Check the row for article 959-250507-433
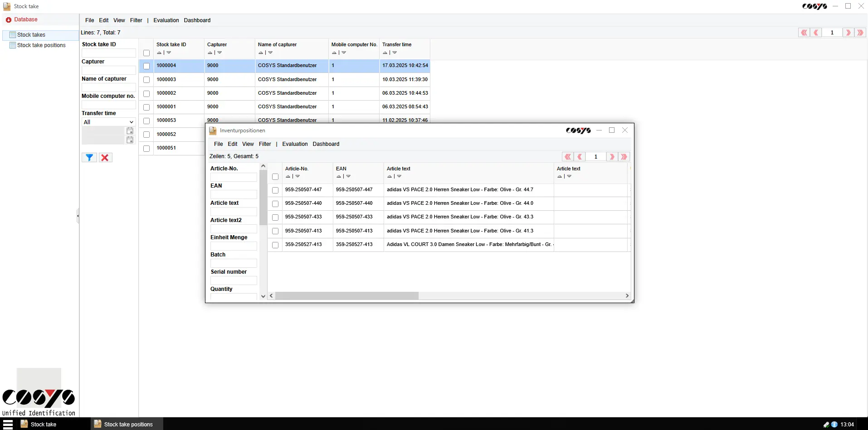Viewport: 868px width, 430px height. point(275,217)
